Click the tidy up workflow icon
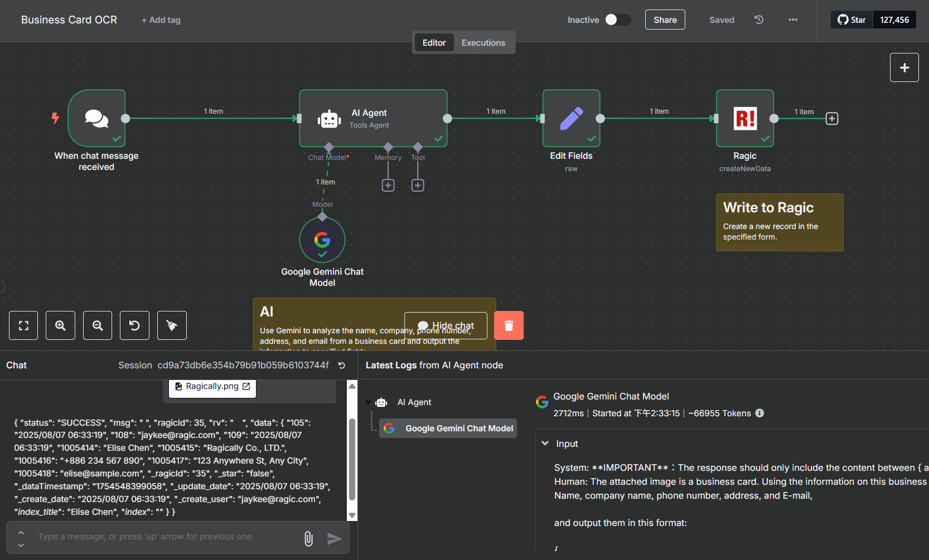 point(172,325)
